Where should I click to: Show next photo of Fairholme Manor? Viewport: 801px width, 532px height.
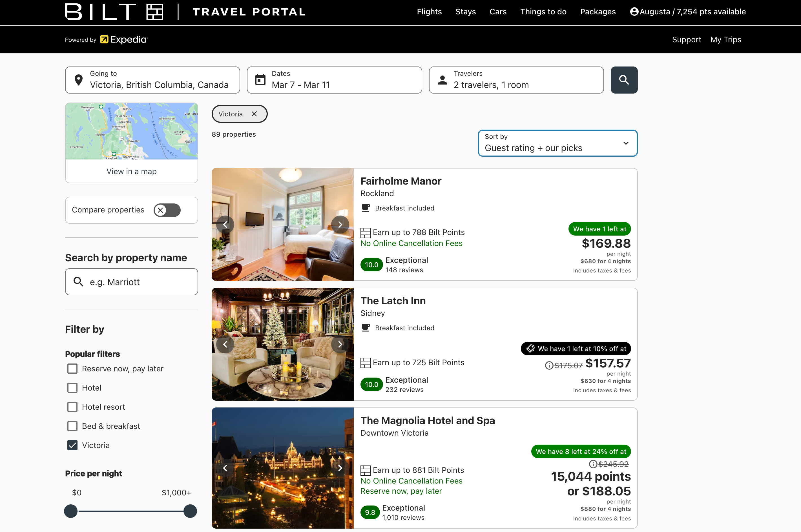point(340,224)
